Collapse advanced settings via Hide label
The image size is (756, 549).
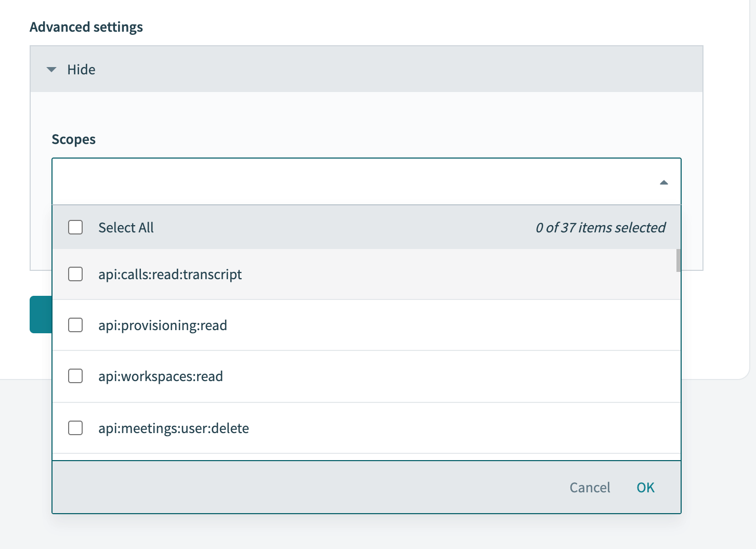(x=81, y=70)
